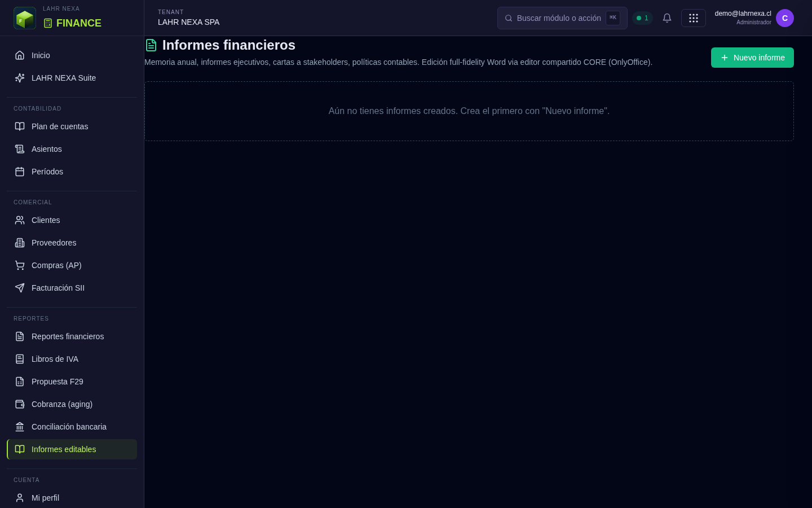This screenshot has width=812, height=508.
Task: Click the home icon next to Inicio
Action: point(20,55)
